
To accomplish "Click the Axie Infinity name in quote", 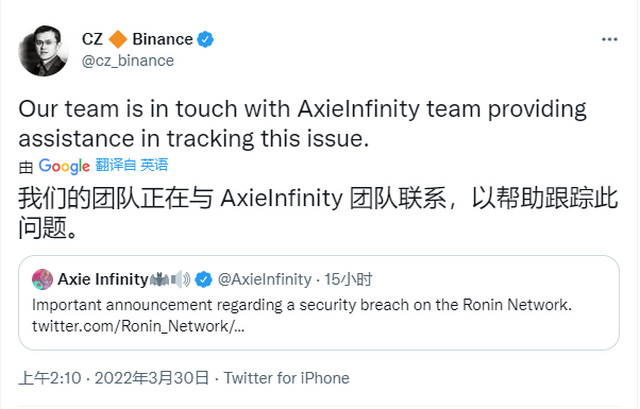I will pos(103,280).
